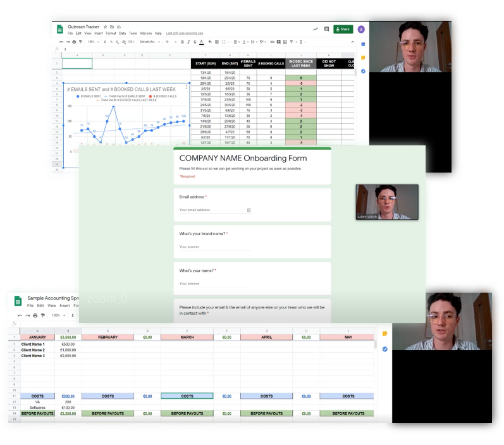The height and width of the screenshot is (445, 504).
Task: Toggle bold formatting in Outreach Tracker toolbar
Action: point(182,42)
